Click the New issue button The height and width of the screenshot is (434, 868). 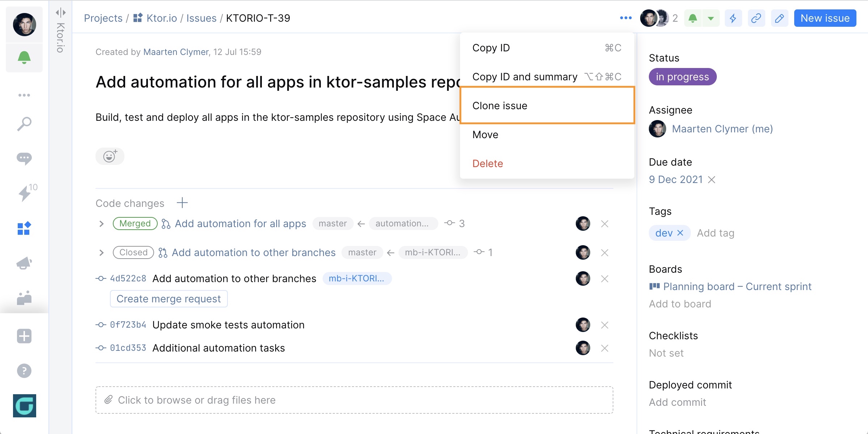pyautogui.click(x=825, y=18)
